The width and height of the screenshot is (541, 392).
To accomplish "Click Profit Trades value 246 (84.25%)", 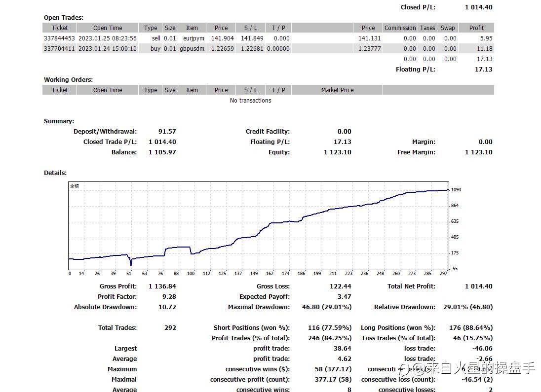I will [x=330, y=338].
